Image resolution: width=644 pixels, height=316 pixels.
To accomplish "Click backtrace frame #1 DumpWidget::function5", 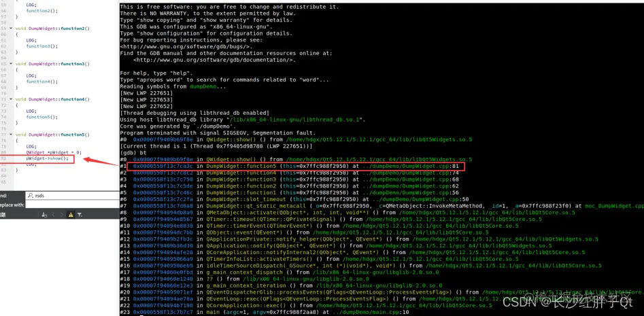I will click(x=289, y=166).
